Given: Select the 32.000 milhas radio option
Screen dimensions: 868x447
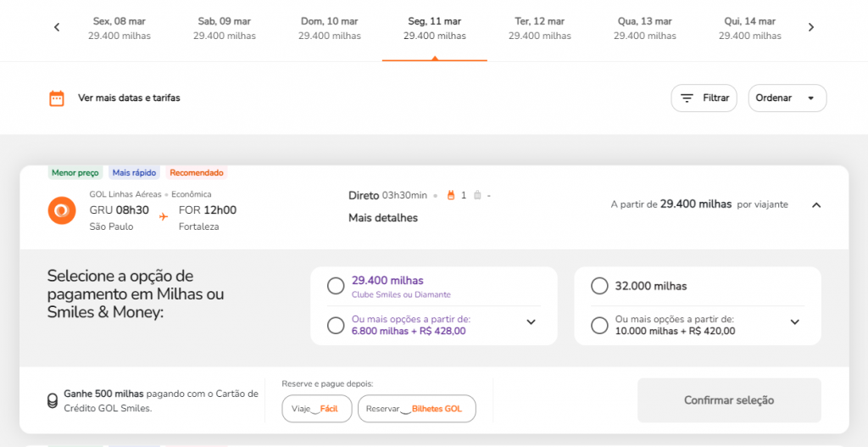Looking at the screenshot, I should point(599,286).
